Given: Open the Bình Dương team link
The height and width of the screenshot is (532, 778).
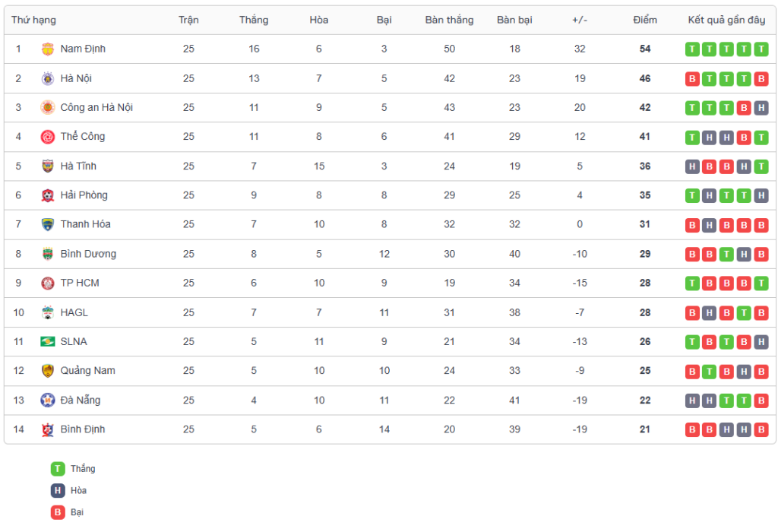Looking at the screenshot, I should click(88, 254).
